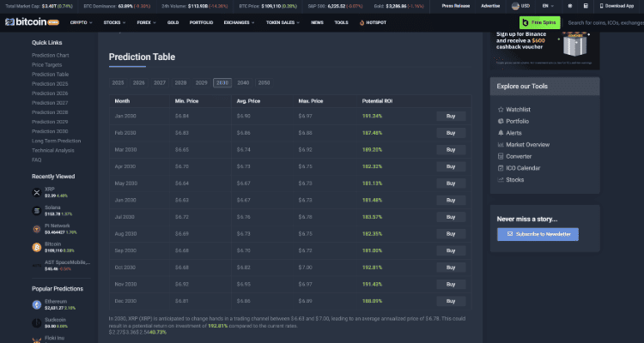Select the Solana icon in Recently Viewed
The width and height of the screenshot is (644, 343).
pyautogui.click(x=37, y=210)
